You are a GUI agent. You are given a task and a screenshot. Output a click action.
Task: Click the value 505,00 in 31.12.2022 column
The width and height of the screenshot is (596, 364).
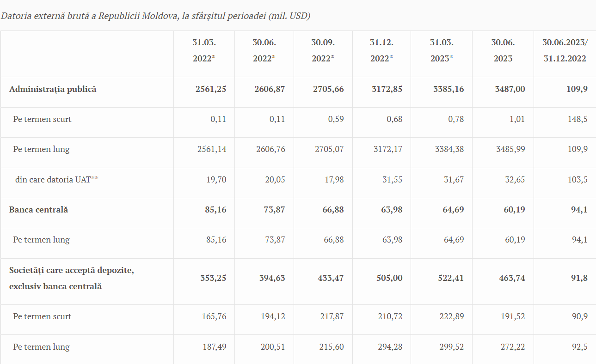click(x=387, y=278)
